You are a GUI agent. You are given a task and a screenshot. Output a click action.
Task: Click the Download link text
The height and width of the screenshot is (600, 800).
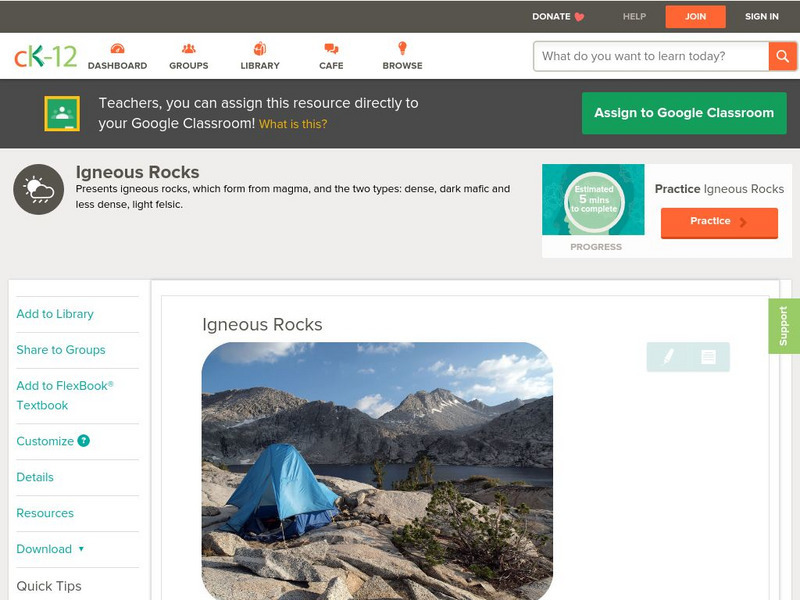44,549
